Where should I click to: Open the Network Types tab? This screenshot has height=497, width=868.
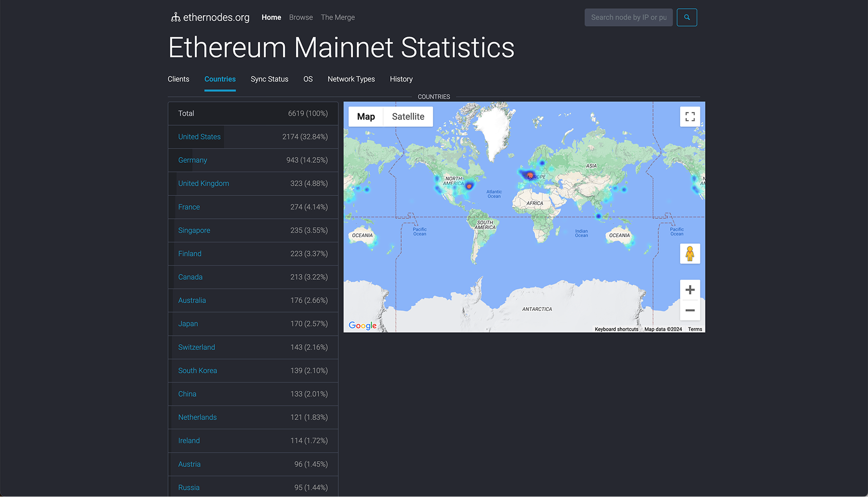click(x=351, y=79)
